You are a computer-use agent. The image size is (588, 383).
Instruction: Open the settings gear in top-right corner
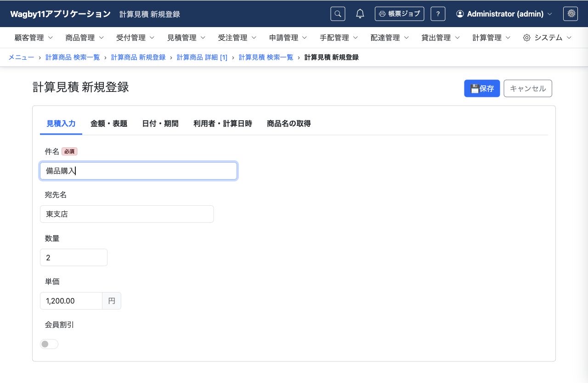[x=571, y=14]
